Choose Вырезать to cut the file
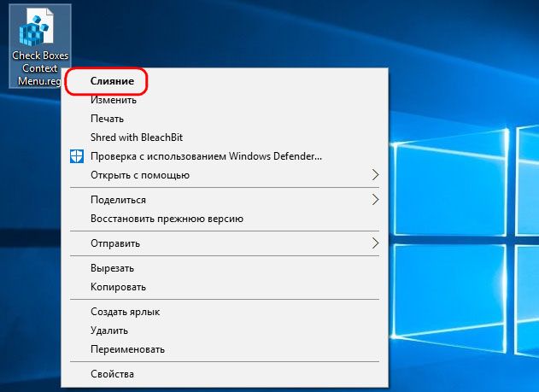Image resolution: width=539 pixels, height=392 pixels. [x=225, y=268]
